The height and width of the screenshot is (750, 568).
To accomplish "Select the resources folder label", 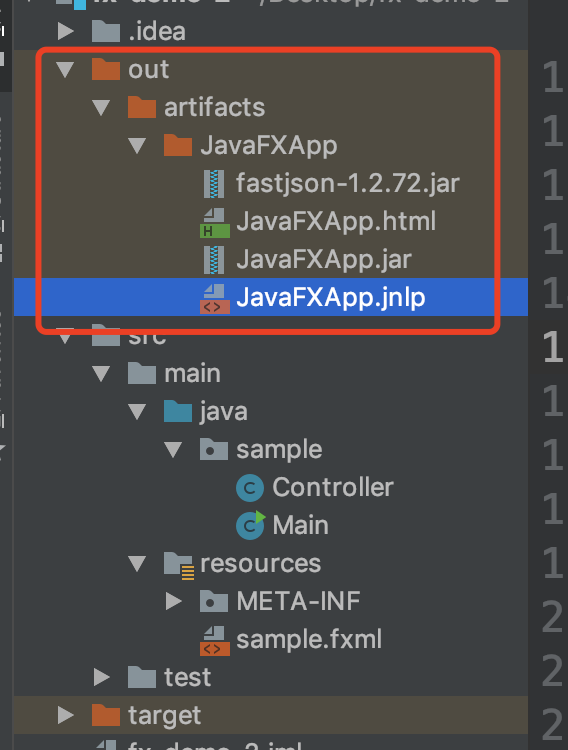I will 260,563.
